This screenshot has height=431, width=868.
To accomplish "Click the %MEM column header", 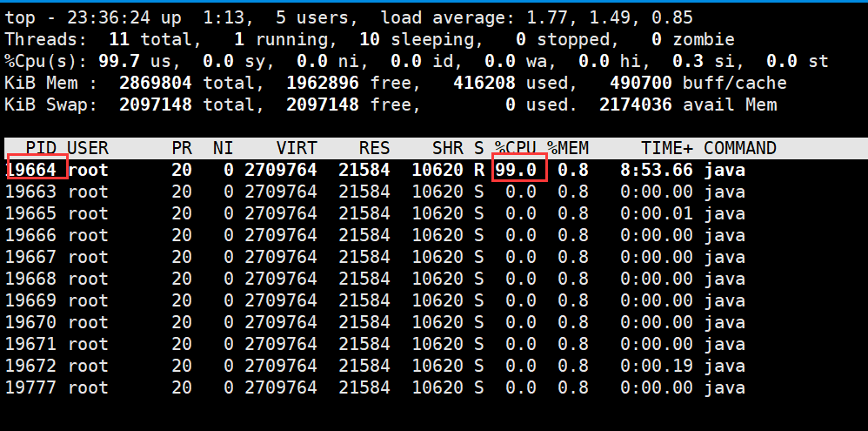I will (568, 149).
